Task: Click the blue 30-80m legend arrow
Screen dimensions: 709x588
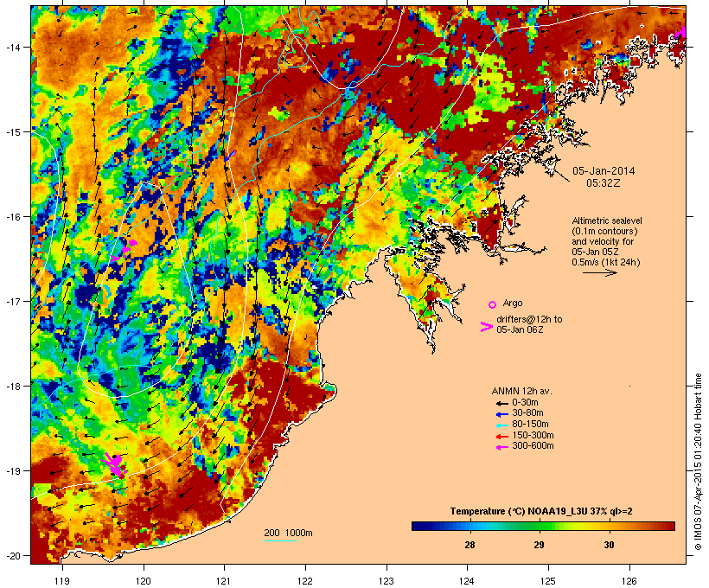Action: (x=501, y=414)
